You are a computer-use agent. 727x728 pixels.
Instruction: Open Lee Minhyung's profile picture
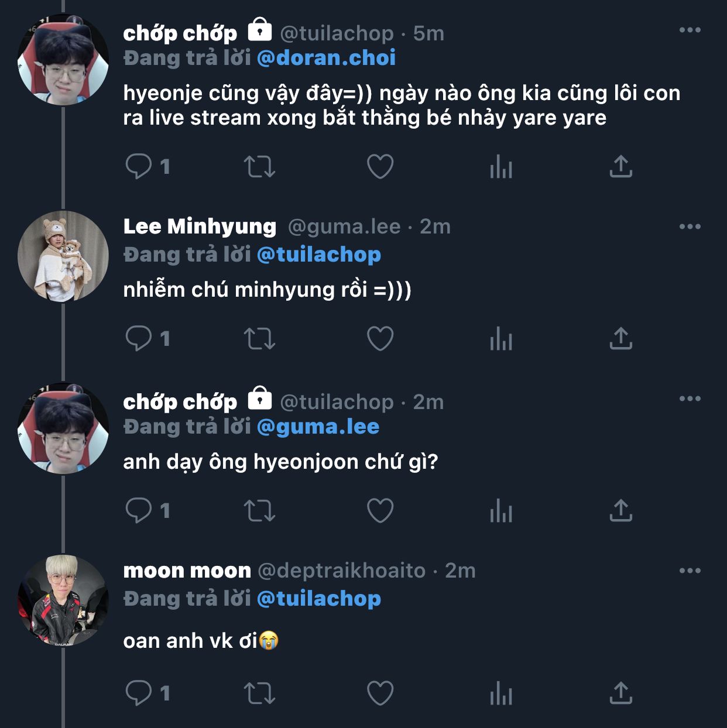pos(63,256)
